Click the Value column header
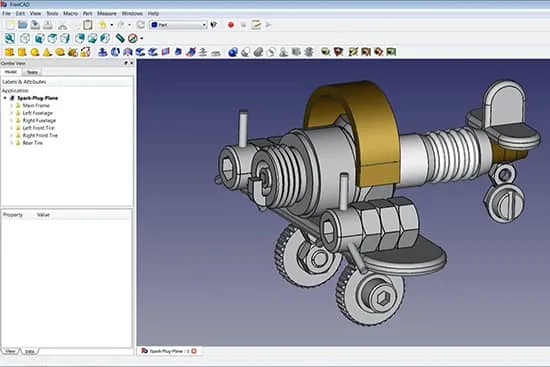 click(x=43, y=215)
